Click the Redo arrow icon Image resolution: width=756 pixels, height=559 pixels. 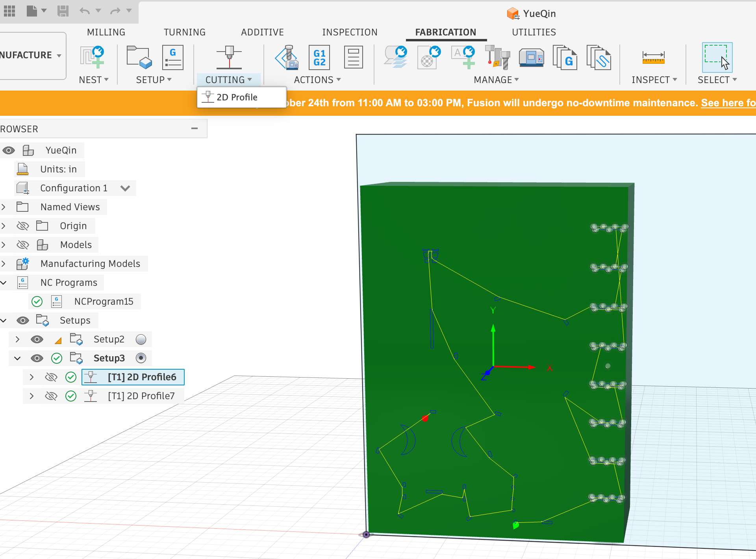[115, 11]
